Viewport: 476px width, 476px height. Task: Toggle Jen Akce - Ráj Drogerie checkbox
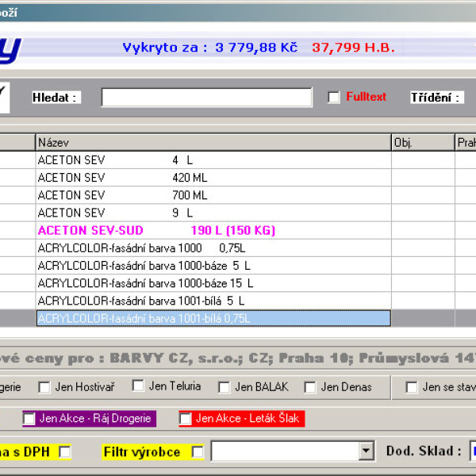(x=29, y=418)
